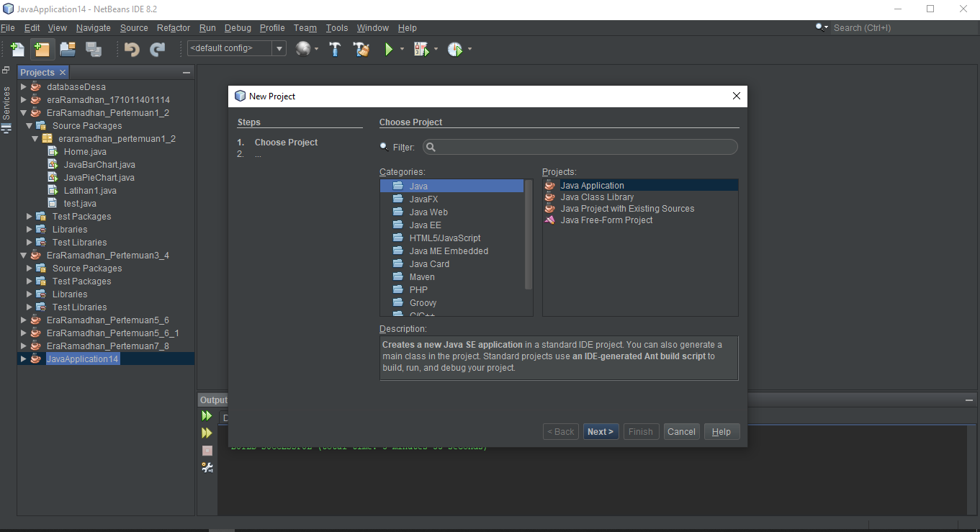
Task: Close the New Project dialog
Action: (x=736, y=96)
